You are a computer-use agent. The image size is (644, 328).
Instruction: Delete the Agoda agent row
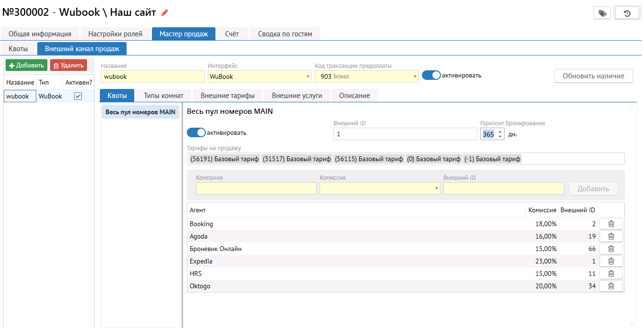tap(611, 236)
